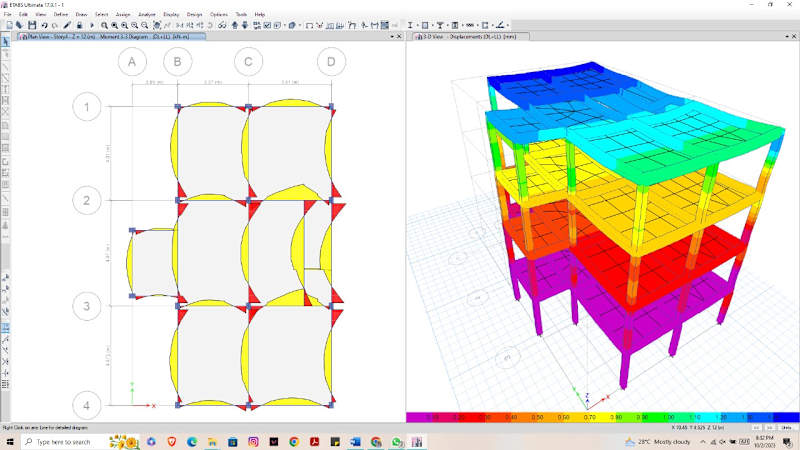
Task: Expand the dropdown beside the composite beam icon
Action: (x=448, y=25)
